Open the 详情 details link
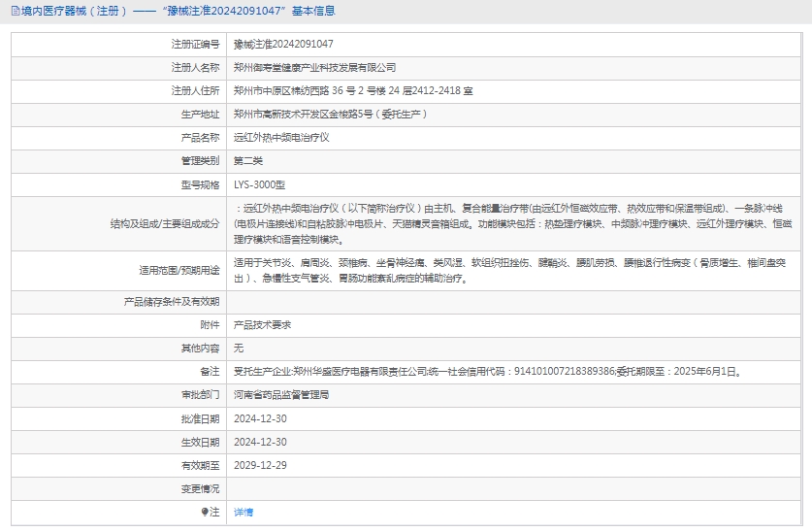 click(x=244, y=512)
